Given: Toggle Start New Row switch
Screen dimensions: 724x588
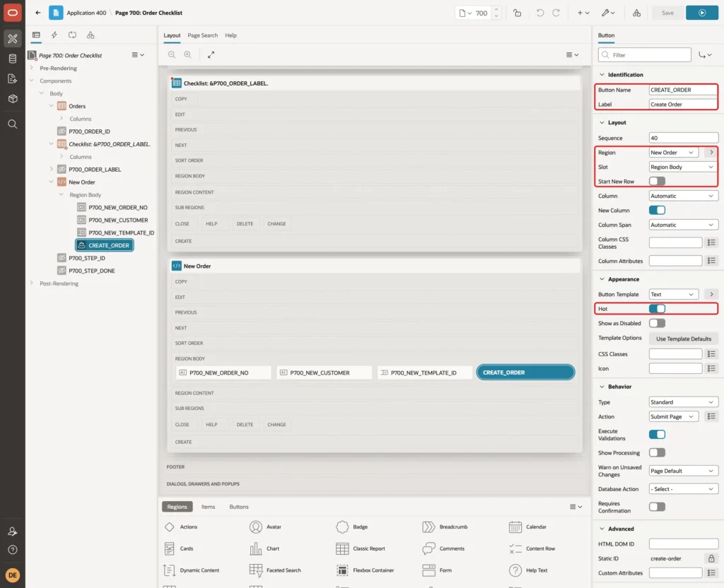Looking at the screenshot, I should point(657,181).
